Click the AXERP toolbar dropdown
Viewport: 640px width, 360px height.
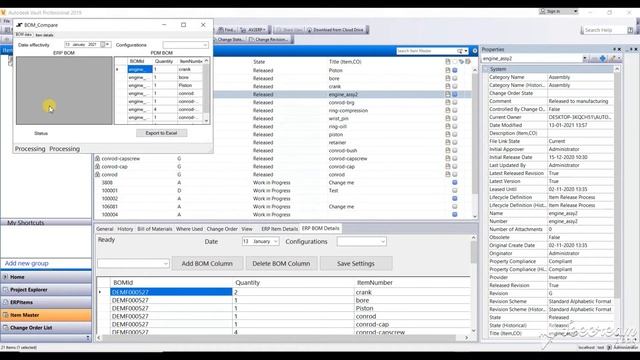click(x=253, y=30)
